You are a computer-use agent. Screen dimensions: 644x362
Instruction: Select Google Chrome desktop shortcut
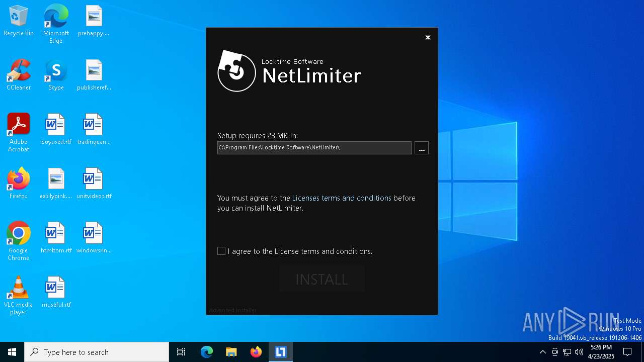pyautogui.click(x=19, y=241)
